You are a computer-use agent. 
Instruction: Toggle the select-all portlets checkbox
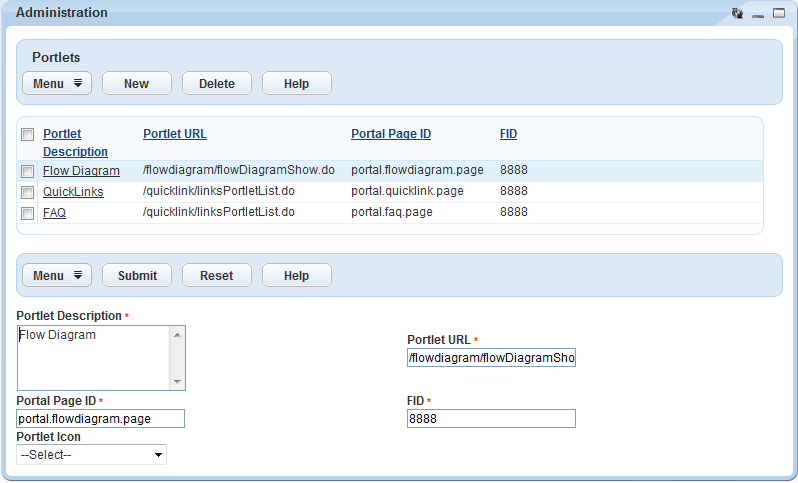click(27, 134)
